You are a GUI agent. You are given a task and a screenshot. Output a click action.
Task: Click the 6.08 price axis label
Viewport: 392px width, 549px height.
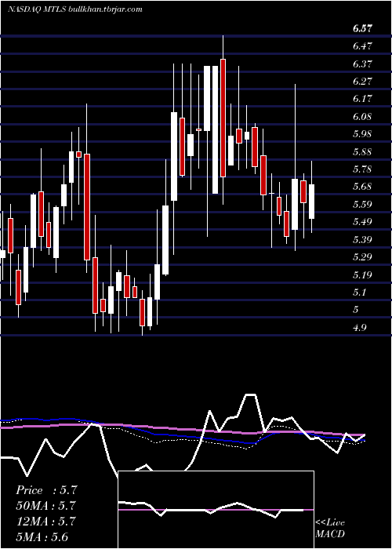coord(362,117)
